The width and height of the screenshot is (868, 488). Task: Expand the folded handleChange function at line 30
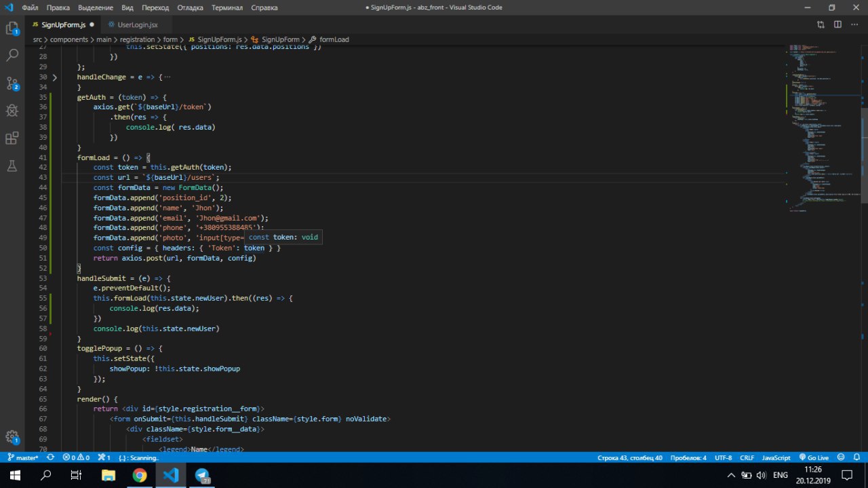point(54,77)
